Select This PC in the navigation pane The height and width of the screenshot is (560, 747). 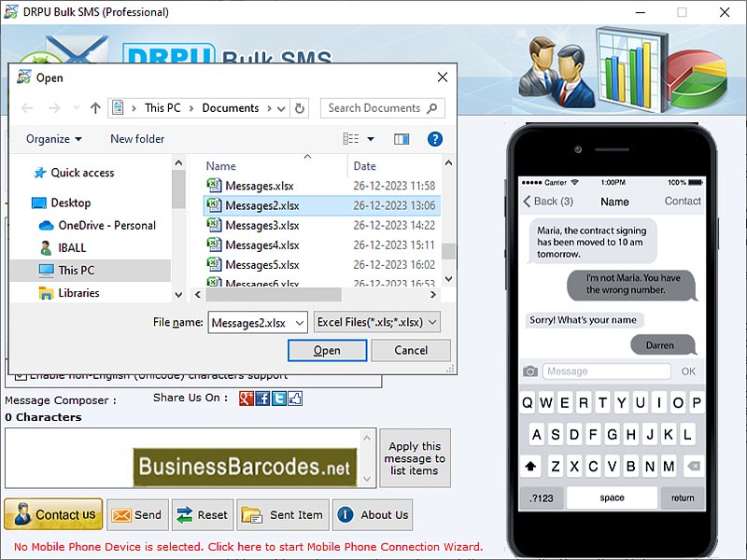click(x=91, y=271)
